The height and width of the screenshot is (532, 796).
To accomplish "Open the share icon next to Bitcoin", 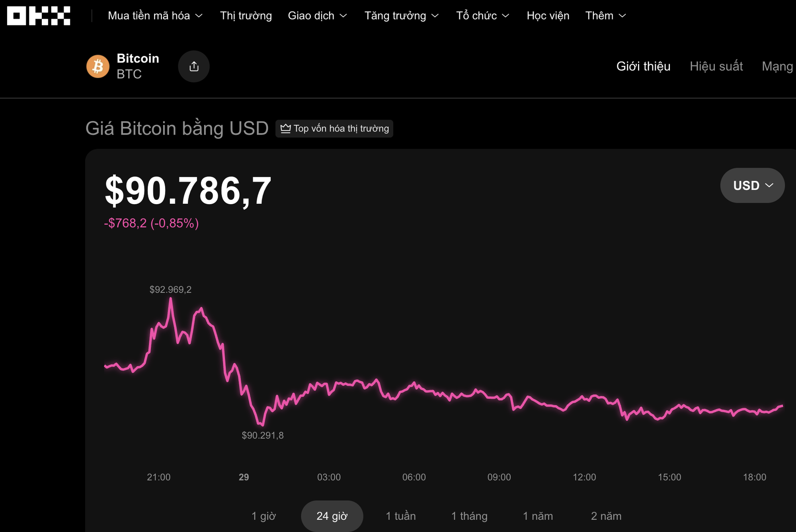I will (x=194, y=66).
